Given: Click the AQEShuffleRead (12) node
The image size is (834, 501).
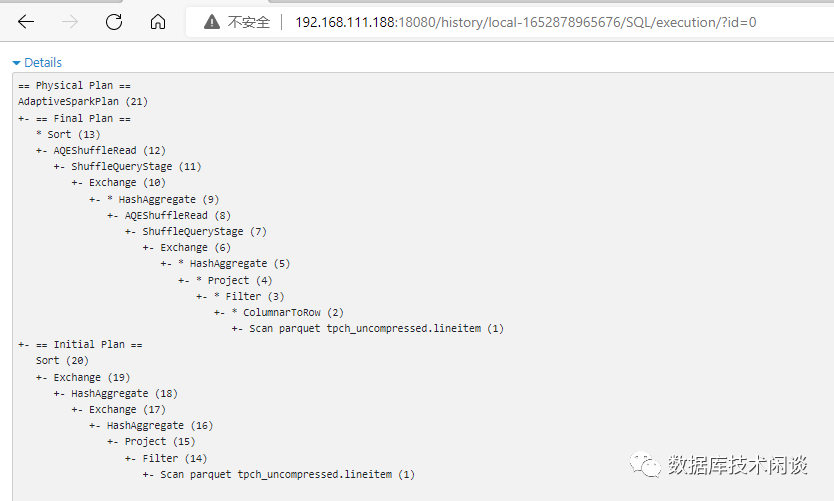Looking at the screenshot, I should (x=109, y=150).
